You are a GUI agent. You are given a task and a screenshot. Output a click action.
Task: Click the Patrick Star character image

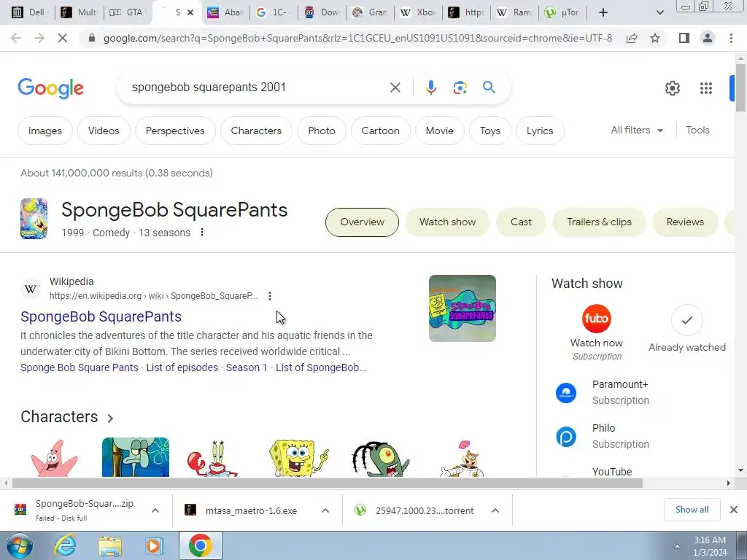click(54, 458)
